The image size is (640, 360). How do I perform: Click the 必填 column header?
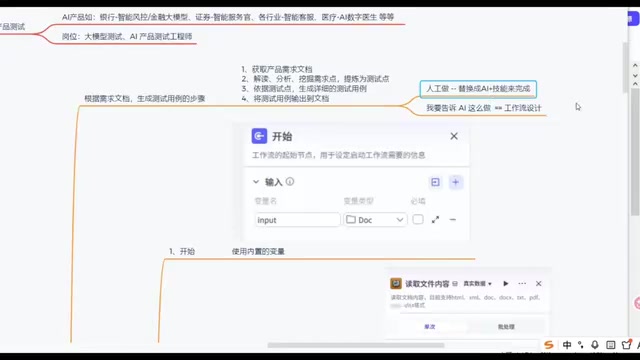(418, 201)
